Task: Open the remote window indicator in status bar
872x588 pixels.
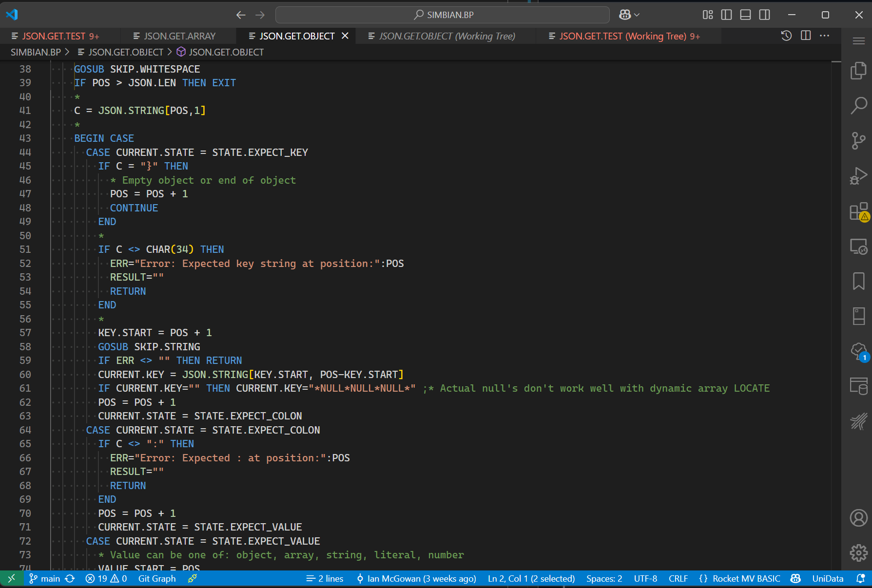Action: point(11,578)
